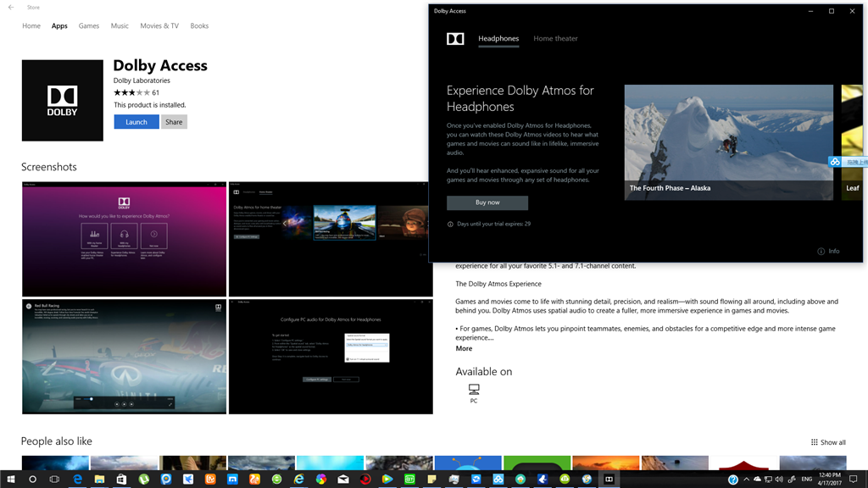
Task: Expand the description with More
Action: pos(464,348)
